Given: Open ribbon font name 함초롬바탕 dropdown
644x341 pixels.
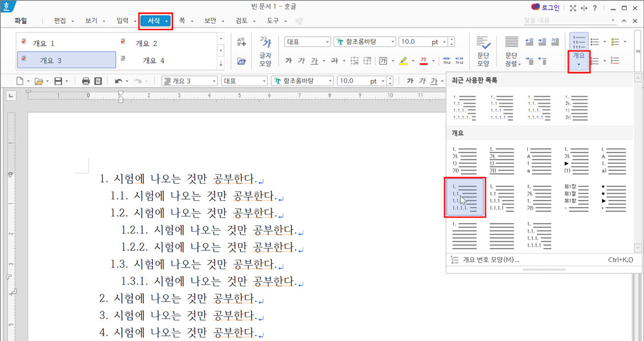Looking at the screenshot, I should 393,42.
